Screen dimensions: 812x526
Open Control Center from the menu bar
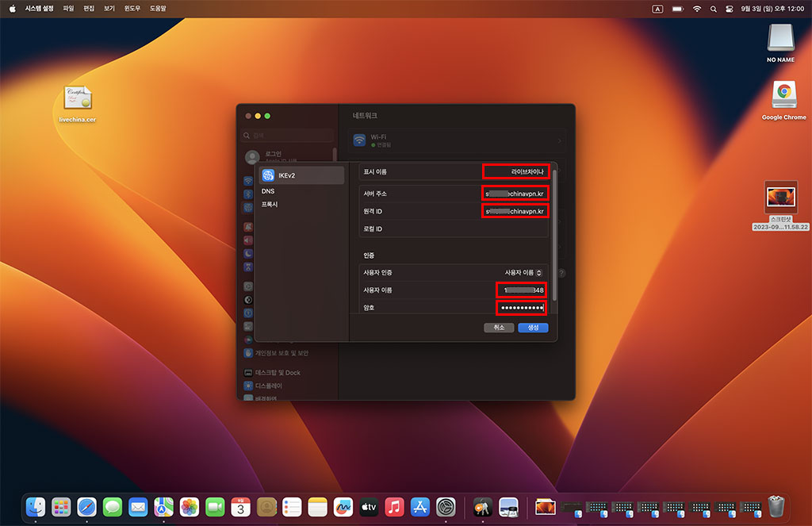point(730,9)
